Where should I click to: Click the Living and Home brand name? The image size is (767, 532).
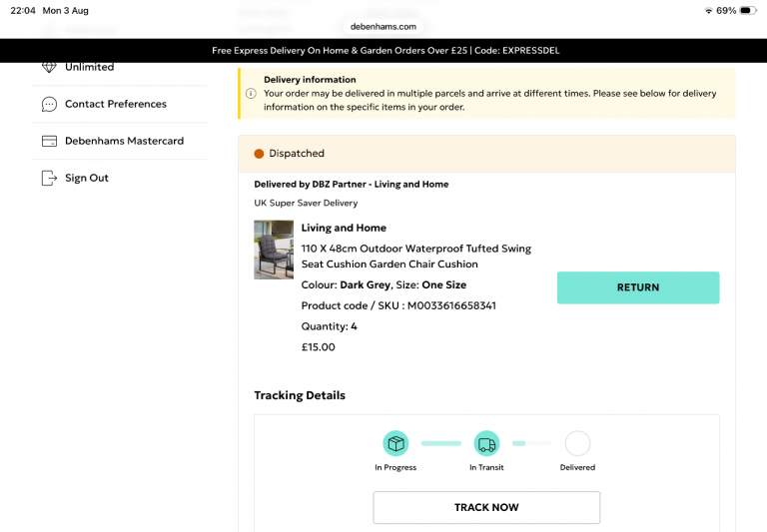[344, 228]
